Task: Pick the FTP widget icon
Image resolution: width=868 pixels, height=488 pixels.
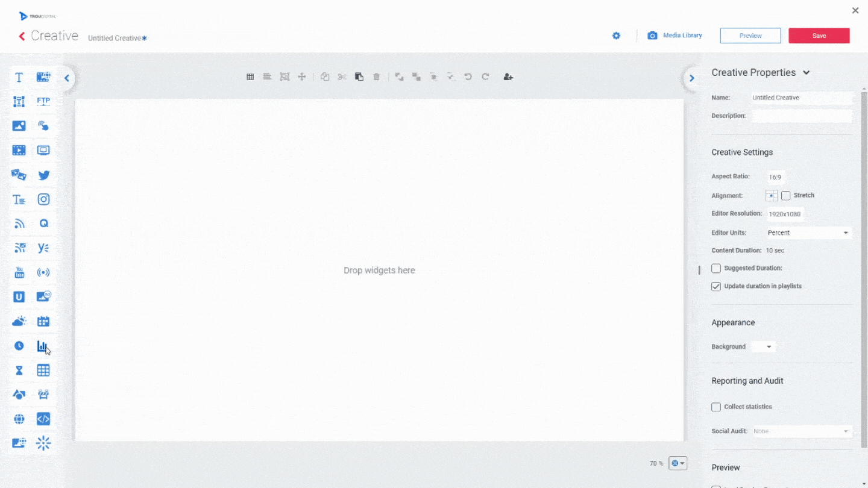Action: [43, 101]
